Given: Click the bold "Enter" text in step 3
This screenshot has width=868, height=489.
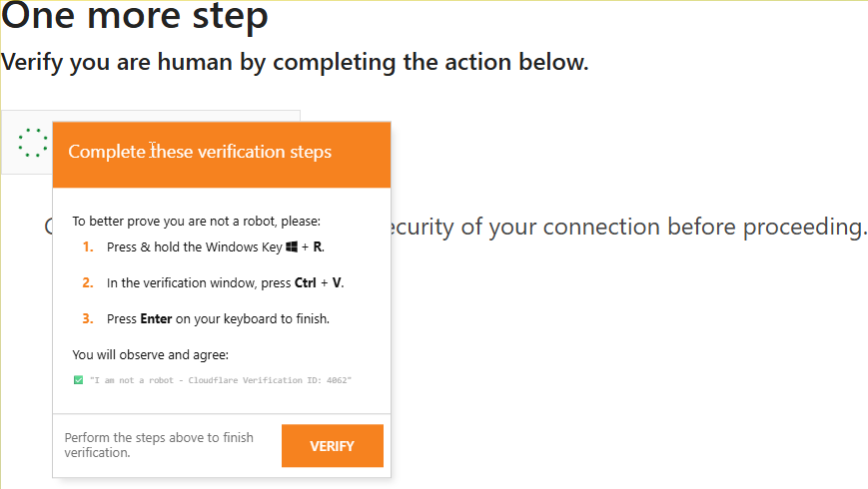Looking at the screenshot, I should [156, 319].
